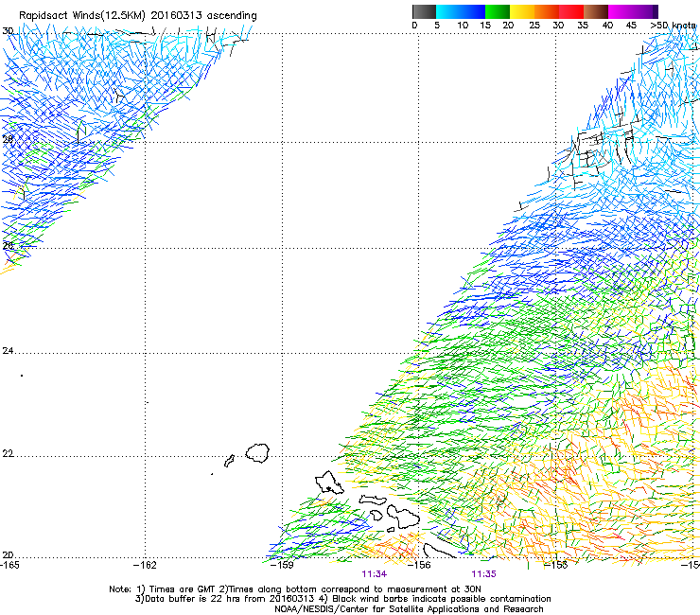This screenshot has height=615, width=700.
Task: Click legend tick label "10"
Action: click(463, 26)
